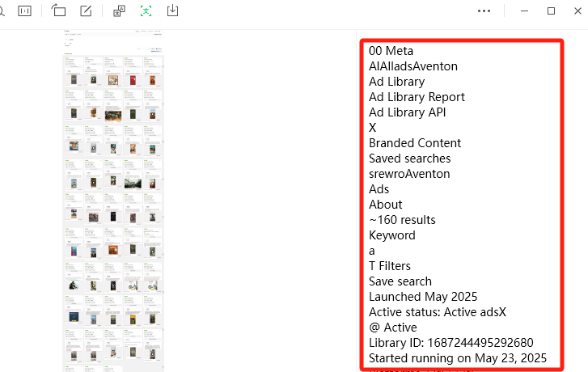Close the image viewer window

pyautogui.click(x=577, y=11)
